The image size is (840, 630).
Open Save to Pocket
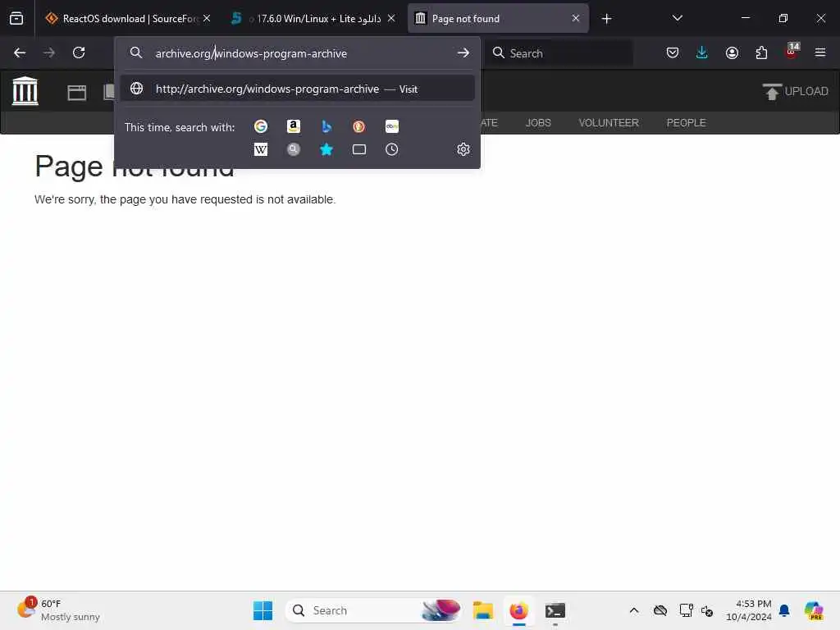(673, 52)
